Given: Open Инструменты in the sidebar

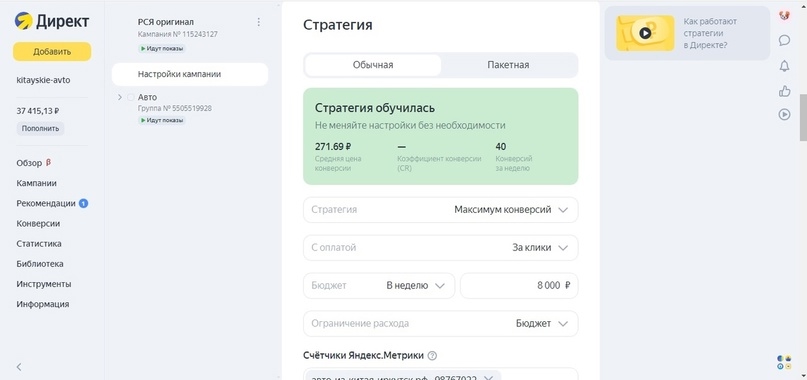Looking at the screenshot, I should tap(44, 284).
